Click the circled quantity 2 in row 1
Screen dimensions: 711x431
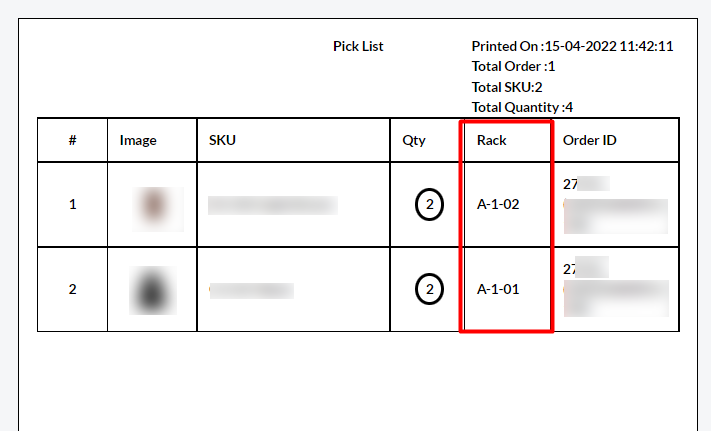coord(429,204)
